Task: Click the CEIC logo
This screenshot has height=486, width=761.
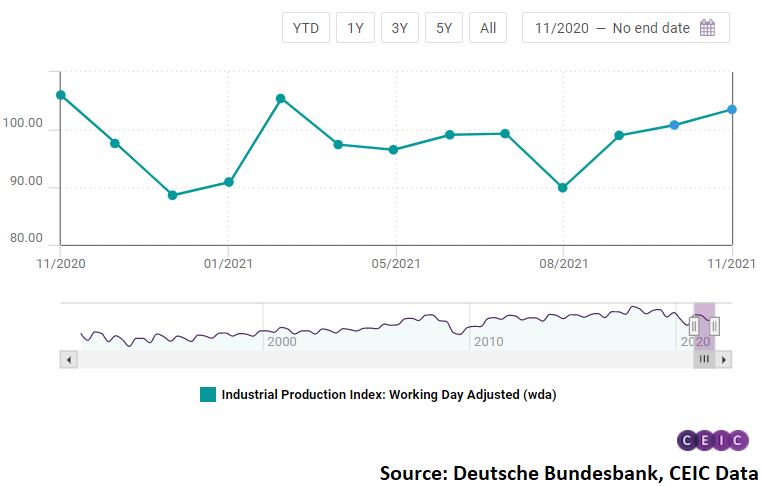Action: pos(712,441)
